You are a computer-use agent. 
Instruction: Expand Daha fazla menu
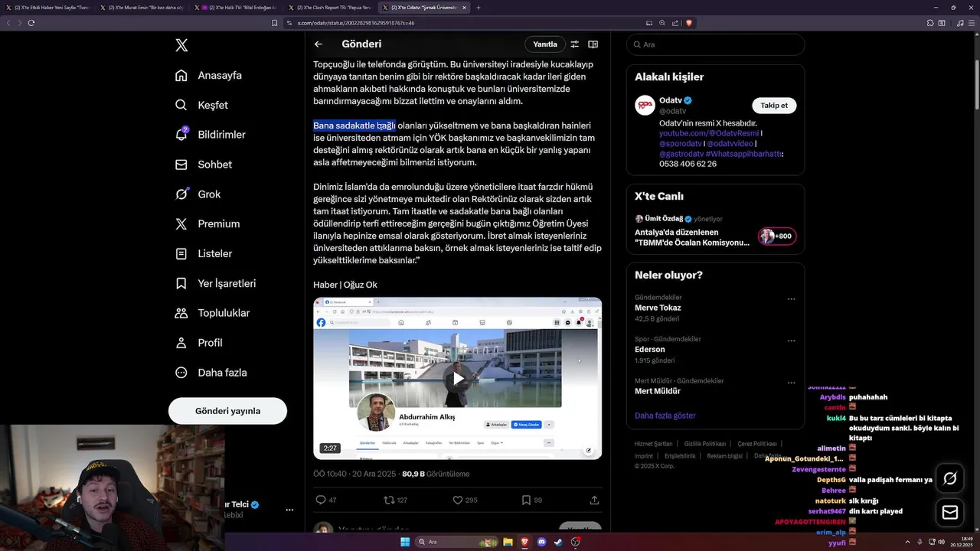click(x=211, y=373)
